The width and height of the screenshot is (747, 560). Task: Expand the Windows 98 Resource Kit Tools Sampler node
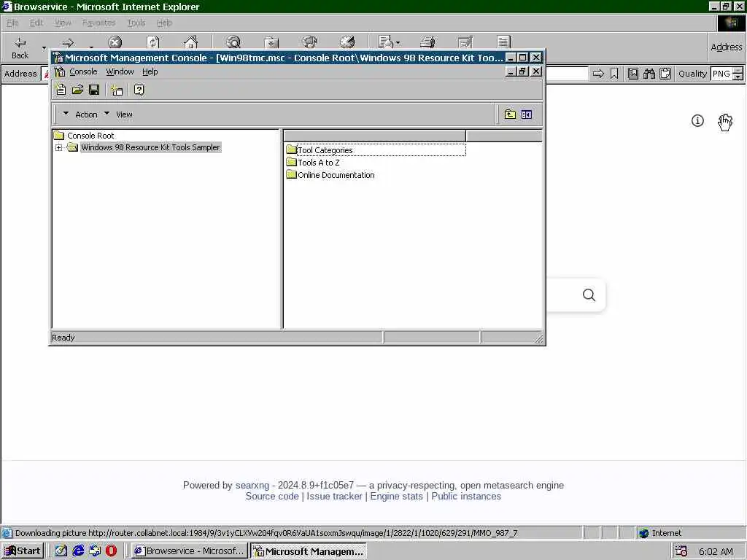(x=58, y=147)
